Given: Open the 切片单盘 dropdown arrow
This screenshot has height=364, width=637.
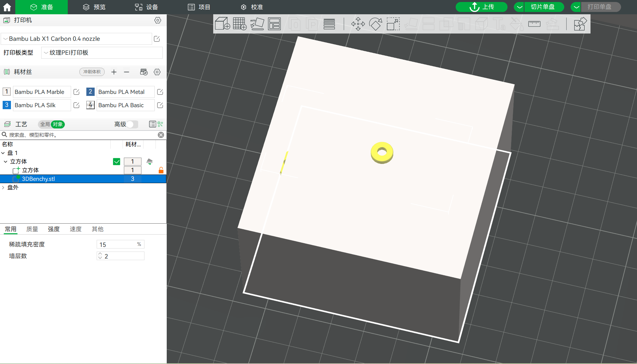Looking at the screenshot, I should [519, 7].
